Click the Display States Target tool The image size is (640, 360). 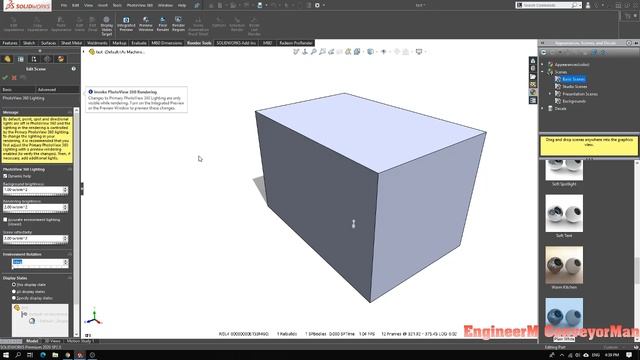coord(107,26)
